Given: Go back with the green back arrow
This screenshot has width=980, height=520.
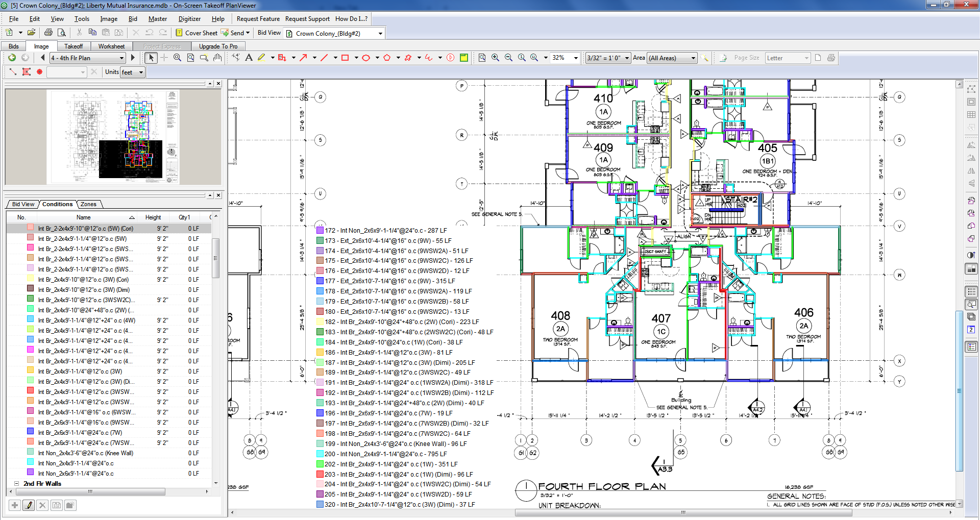Looking at the screenshot, I should [x=12, y=58].
